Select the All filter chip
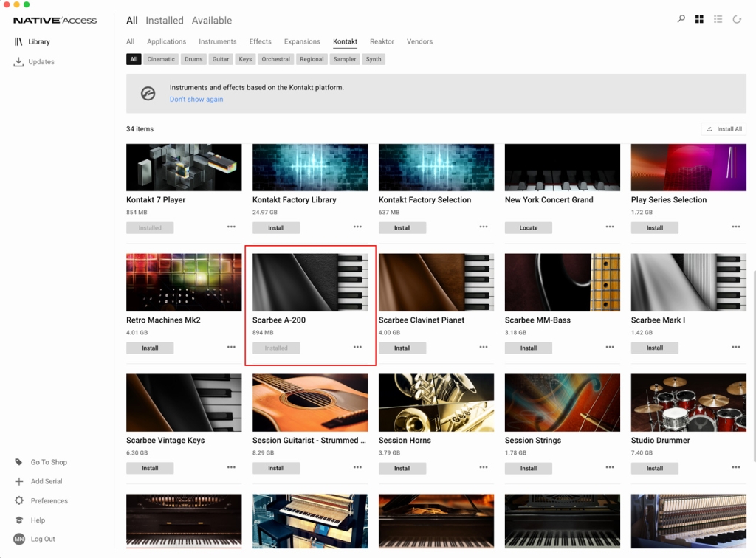The image size is (756, 558). click(134, 59)
